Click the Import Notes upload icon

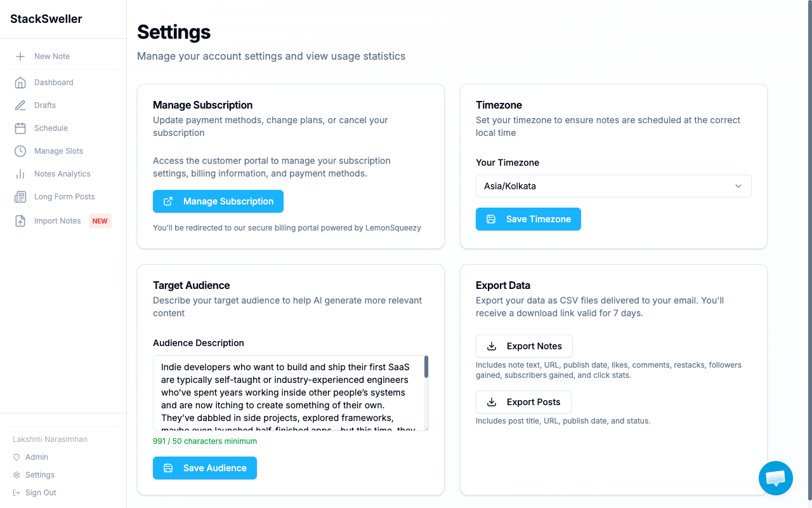20,220
